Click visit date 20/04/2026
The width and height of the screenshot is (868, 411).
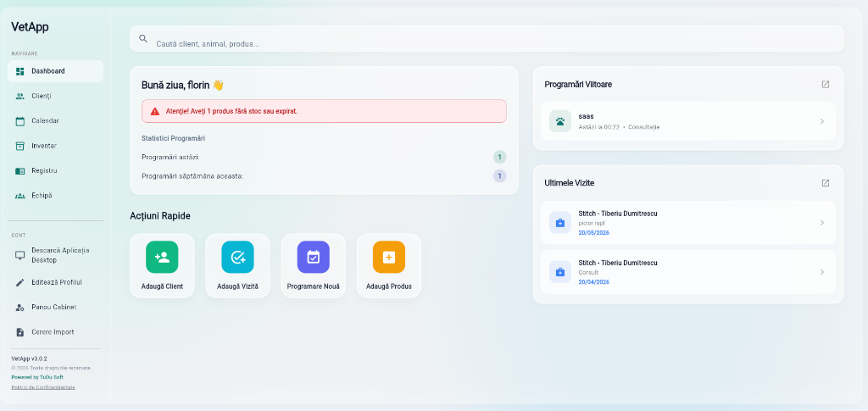pyautogui.click(x=594, y=282)
